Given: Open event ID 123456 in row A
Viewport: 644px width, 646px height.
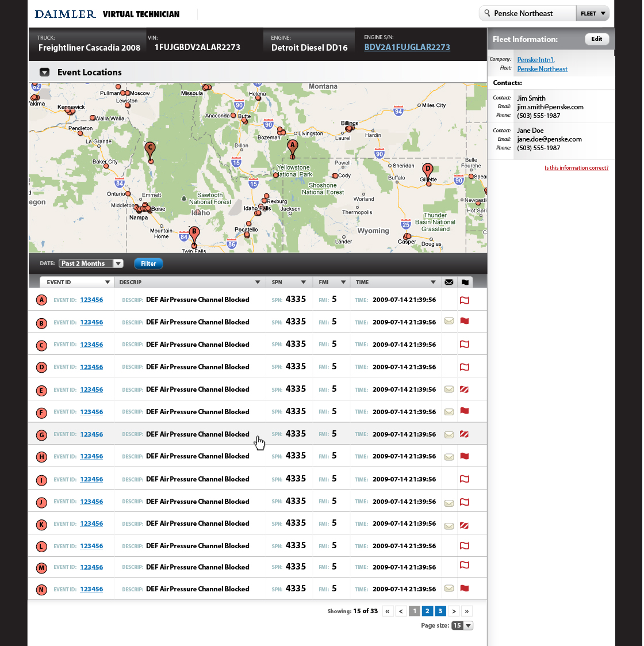Looking at the screenshot, I should pos(91,300).
